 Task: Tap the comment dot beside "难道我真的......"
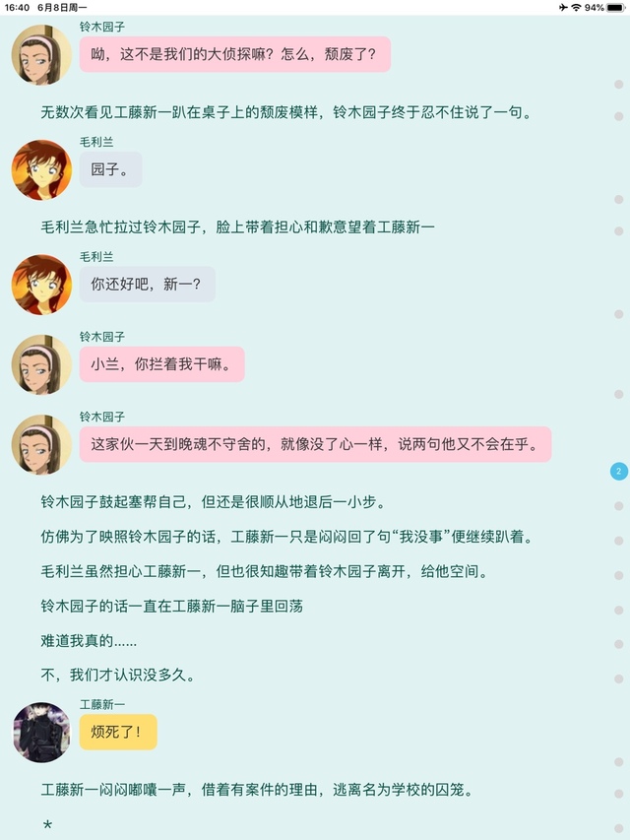pyautogui.click(x=619, y=644)
